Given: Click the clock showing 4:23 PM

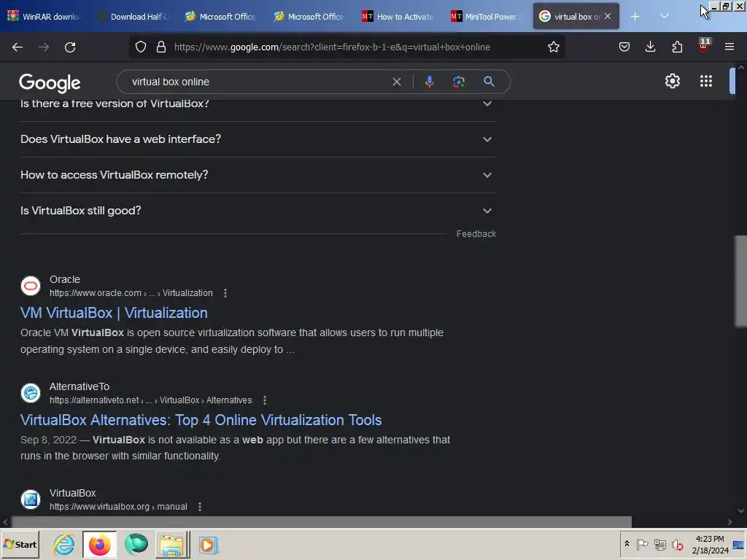Looking at the screenshot, I should click(709, 539).
